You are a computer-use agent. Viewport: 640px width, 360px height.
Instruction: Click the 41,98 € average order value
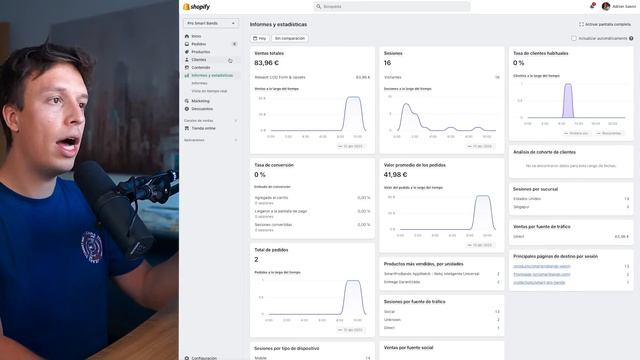pos(396,175)
